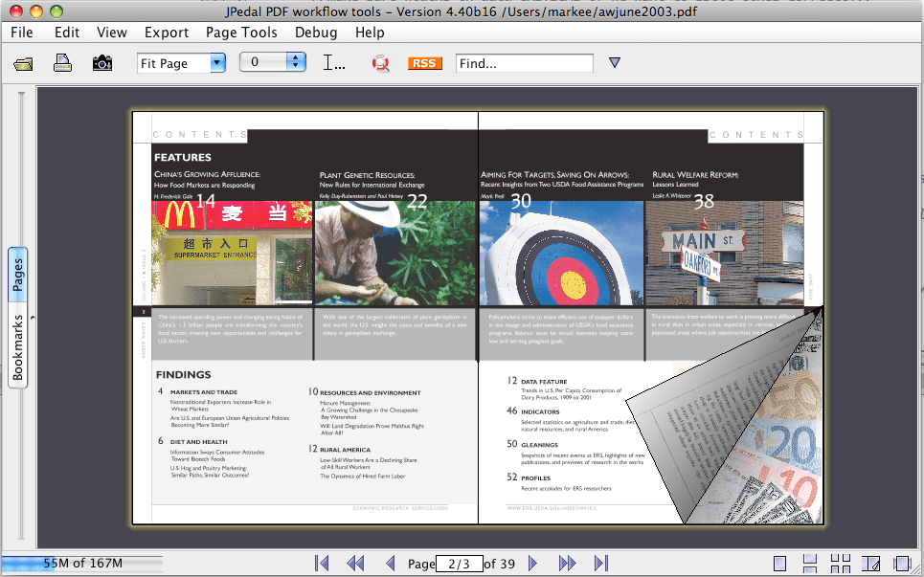
Task: Expand search options triangle next to Find
Action: tap(615, 63)
